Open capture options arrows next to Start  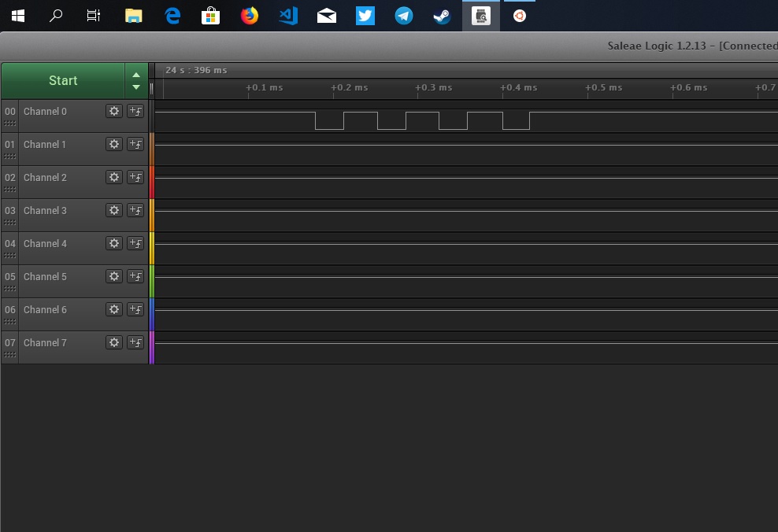point(136,80)
